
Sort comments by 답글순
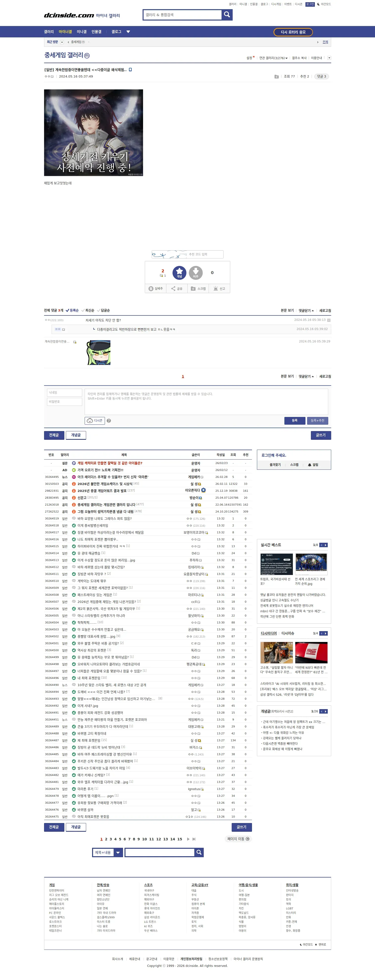click(103, 310)
